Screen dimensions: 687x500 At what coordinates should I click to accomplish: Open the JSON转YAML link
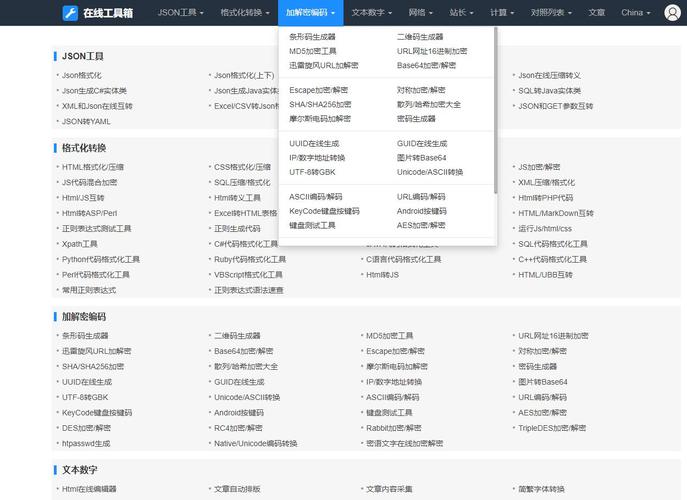point(86,121)
